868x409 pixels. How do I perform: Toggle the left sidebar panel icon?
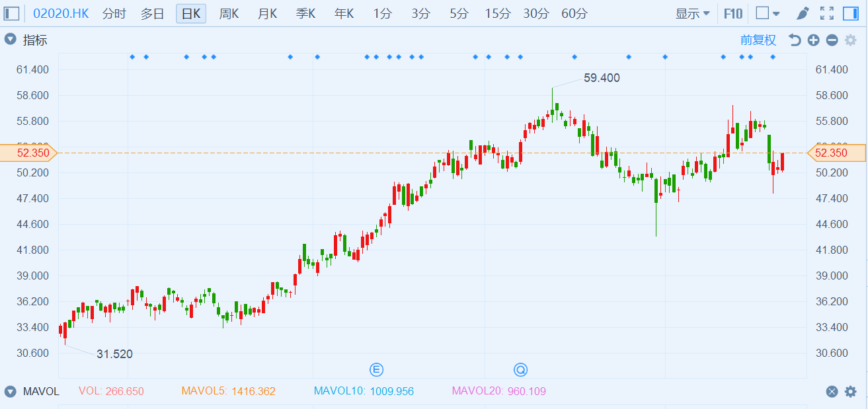point(12,13)
